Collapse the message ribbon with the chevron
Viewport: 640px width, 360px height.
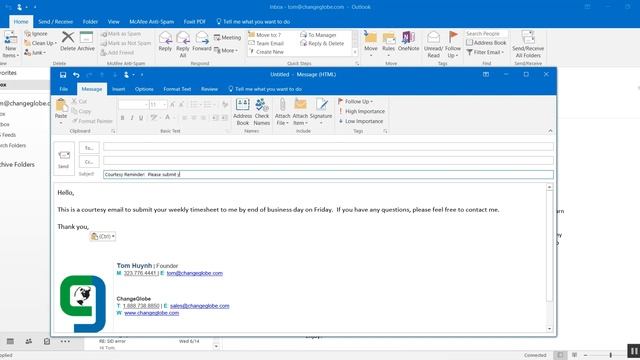[550, 131]
